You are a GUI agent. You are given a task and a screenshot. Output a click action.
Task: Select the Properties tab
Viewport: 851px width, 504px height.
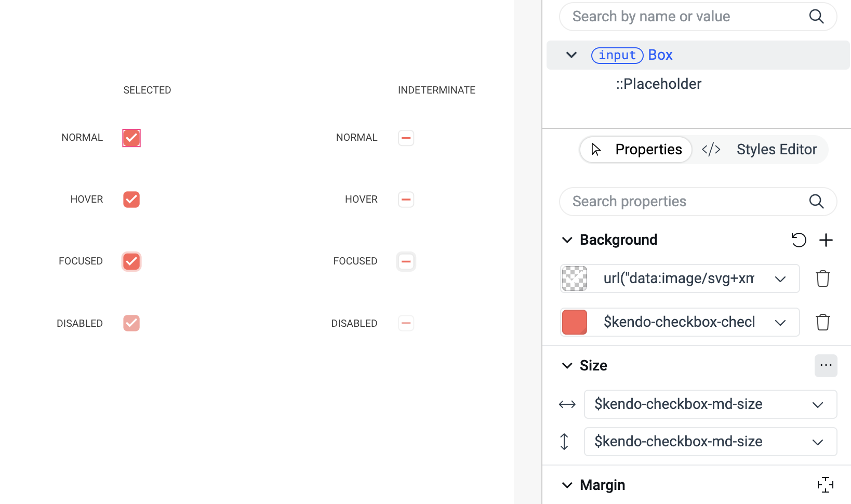coord(648,149)
